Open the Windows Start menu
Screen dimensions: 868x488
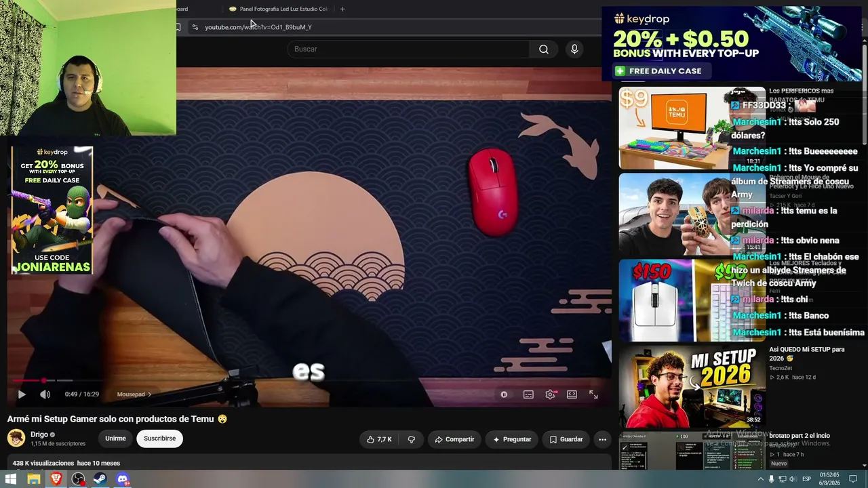pyautogui.click(x=11, y=479)
